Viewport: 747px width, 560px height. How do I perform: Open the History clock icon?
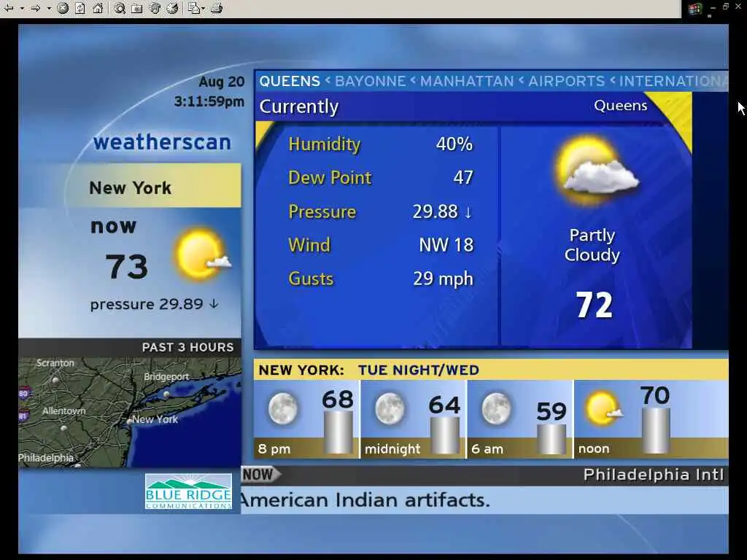(172, 8)
